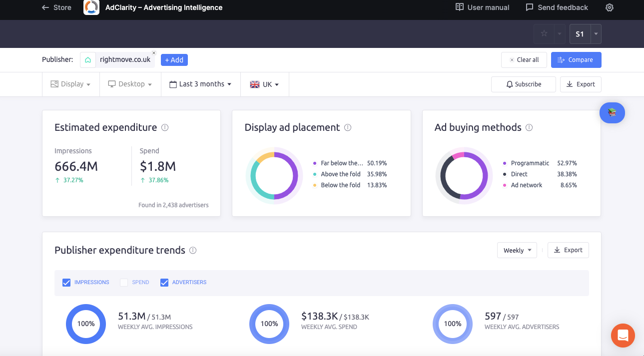Click the Display ad placement donut chart
Screen dimensions: 644x356
pyautogui.click(x=274, y=176)
